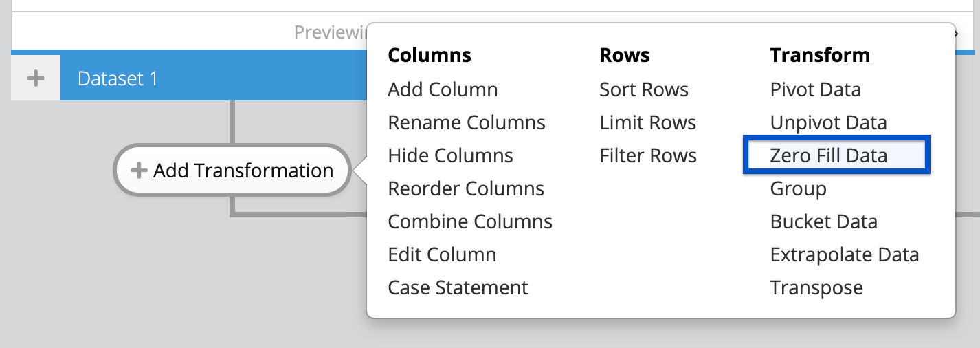Select Case Statement transformation
Image resolution: width=980 pixels, height=348 pixels.
(458, 287)
